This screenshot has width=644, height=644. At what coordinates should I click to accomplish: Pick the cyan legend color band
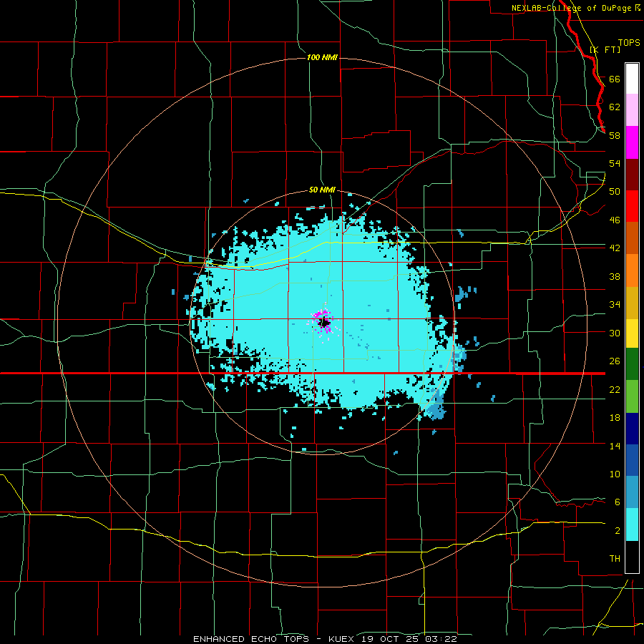pyautogui.click(x=632, y=525)
